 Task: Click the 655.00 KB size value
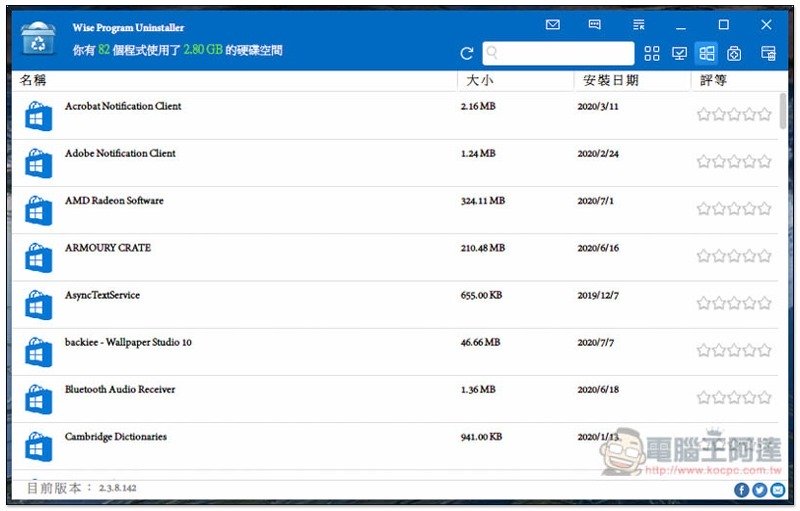(481, 295)
